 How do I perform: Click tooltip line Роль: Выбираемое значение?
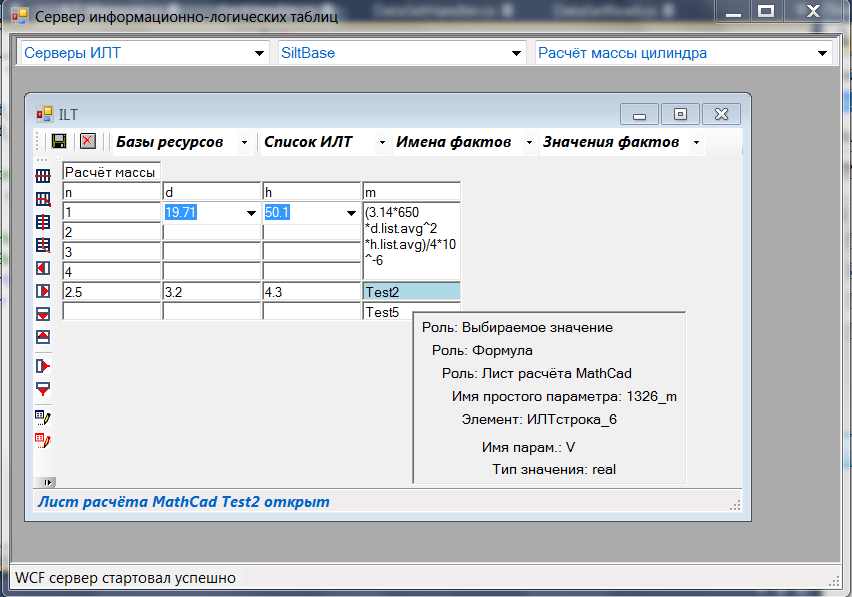point(517,327)
